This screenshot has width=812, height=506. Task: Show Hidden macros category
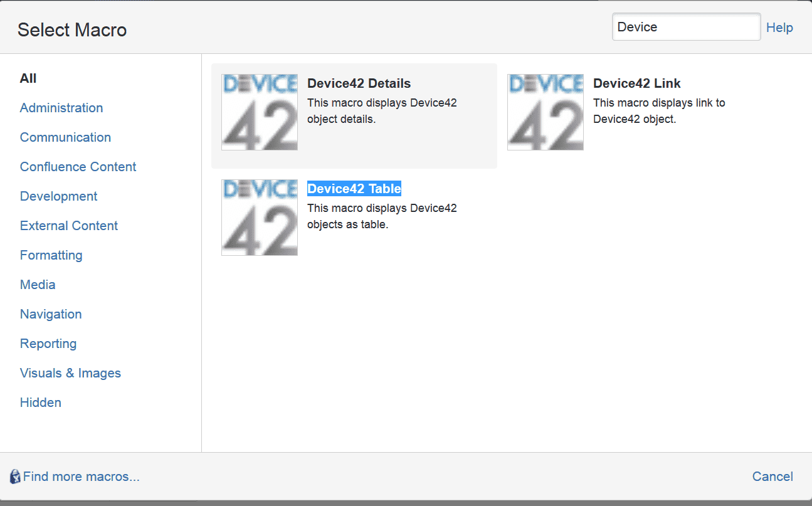point(41,403)
